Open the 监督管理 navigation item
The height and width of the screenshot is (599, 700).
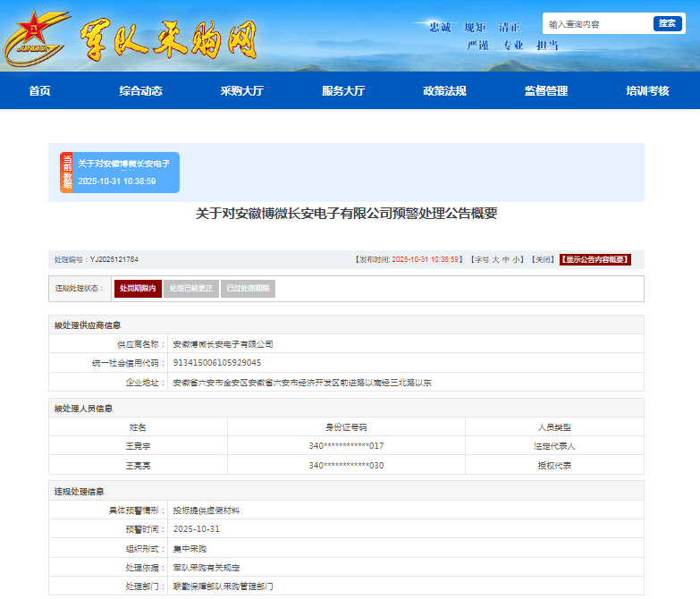[x=546, y=91]
